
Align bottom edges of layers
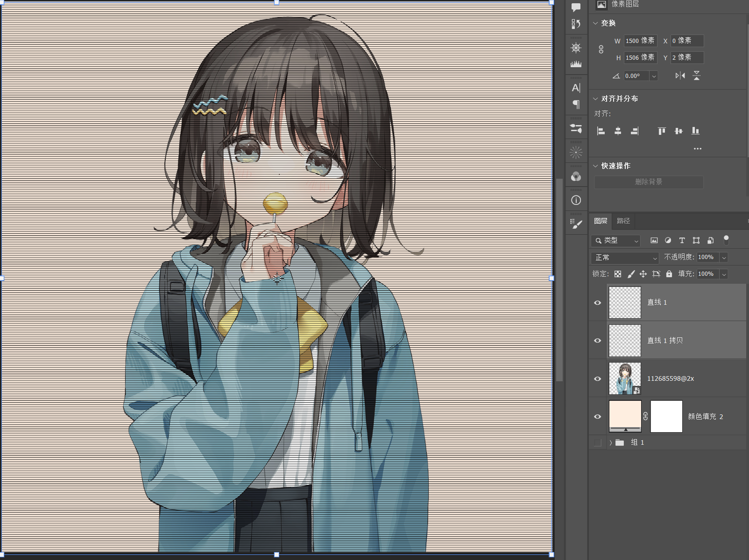pos(695,131)
